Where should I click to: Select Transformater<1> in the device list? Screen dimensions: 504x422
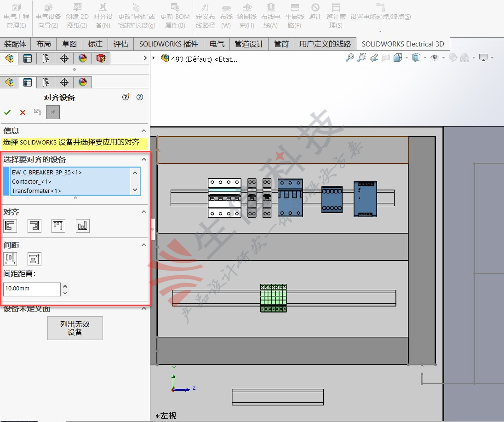pyautogui.click(x=36, y=191)
